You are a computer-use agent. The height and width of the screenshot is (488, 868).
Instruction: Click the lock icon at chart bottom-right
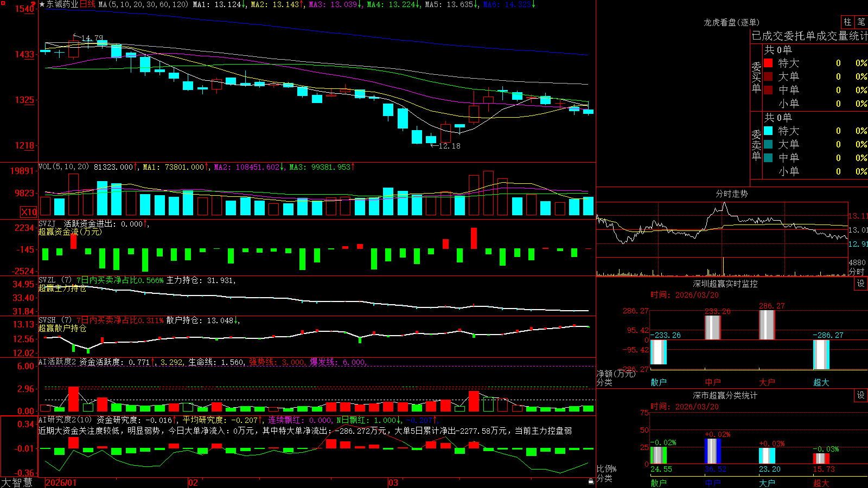591,481
